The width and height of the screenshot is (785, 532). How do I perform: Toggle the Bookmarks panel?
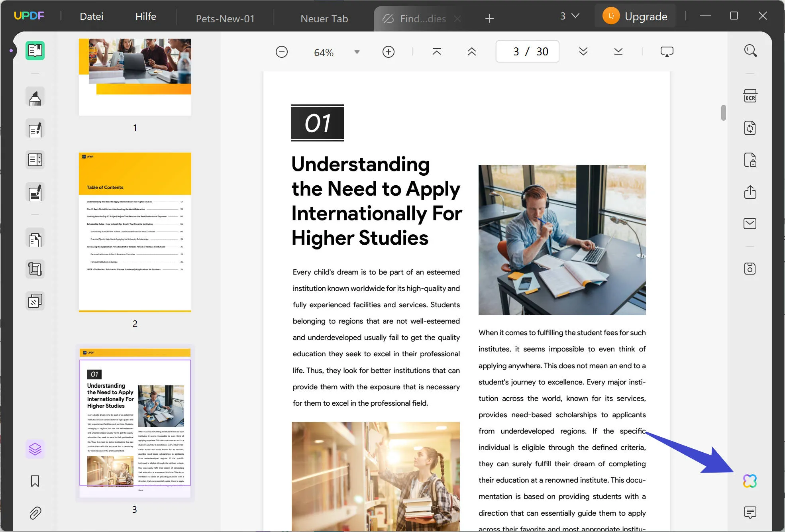pos(35,481)
